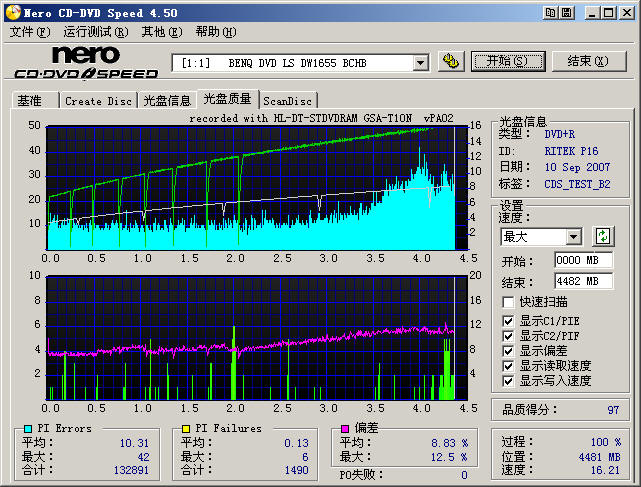Click the copy-to-clipboard icon in the title bar
Screen dimensions: 641x487
[x=551, y=13]
